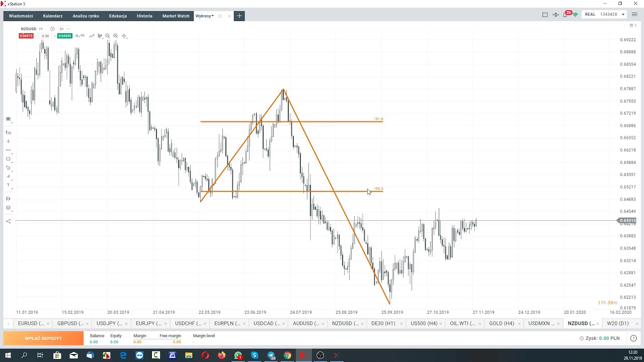Select the Fibonacci retracement tool
Screen dimensions: 644x362
click(x=8, y=168)
